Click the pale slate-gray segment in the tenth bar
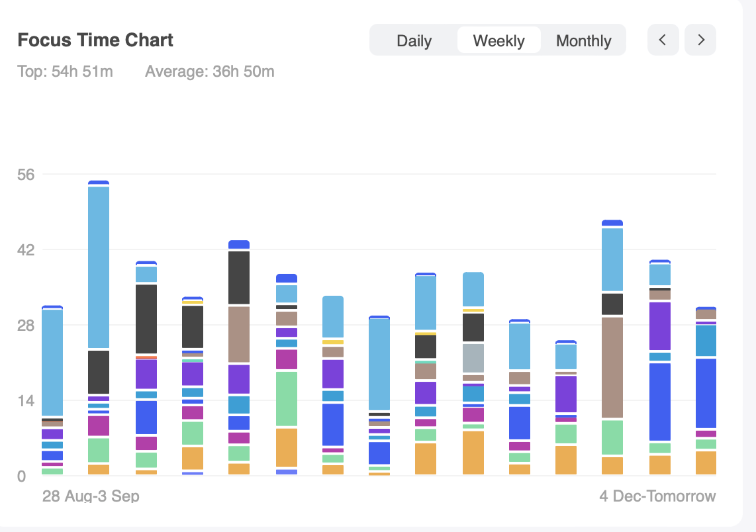756x532 pixels. (x=473, y=358)
